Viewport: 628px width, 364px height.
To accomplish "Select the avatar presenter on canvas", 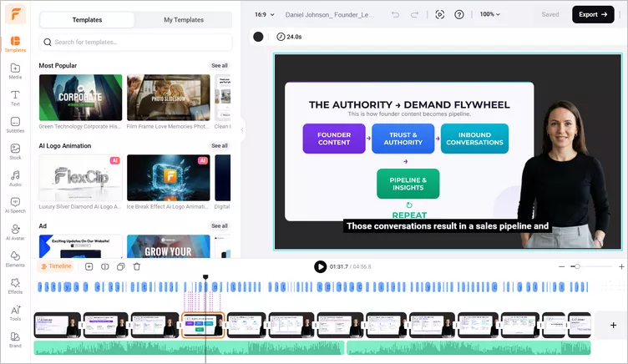I will pos(565,174).
